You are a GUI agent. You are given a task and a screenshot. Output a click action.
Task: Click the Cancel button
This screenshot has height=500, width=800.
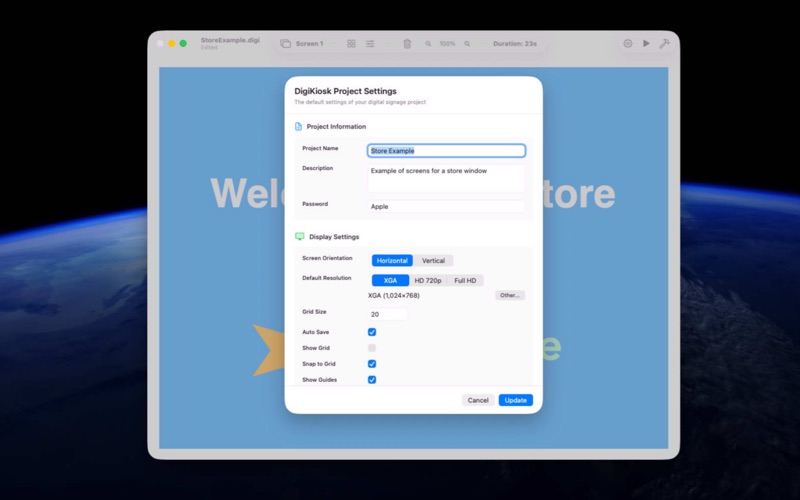pos(478,400)
